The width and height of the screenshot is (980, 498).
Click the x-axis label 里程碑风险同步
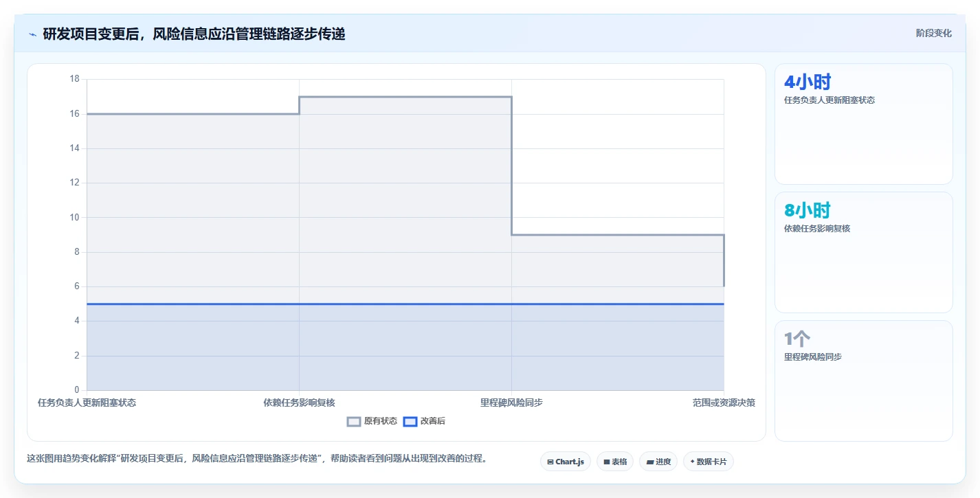(511, 403)
